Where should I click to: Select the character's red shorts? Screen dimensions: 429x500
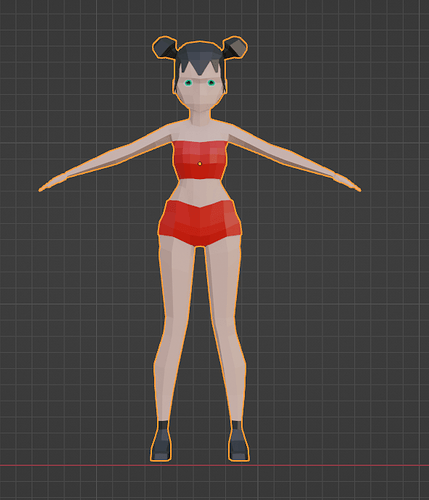click(200, 223)
